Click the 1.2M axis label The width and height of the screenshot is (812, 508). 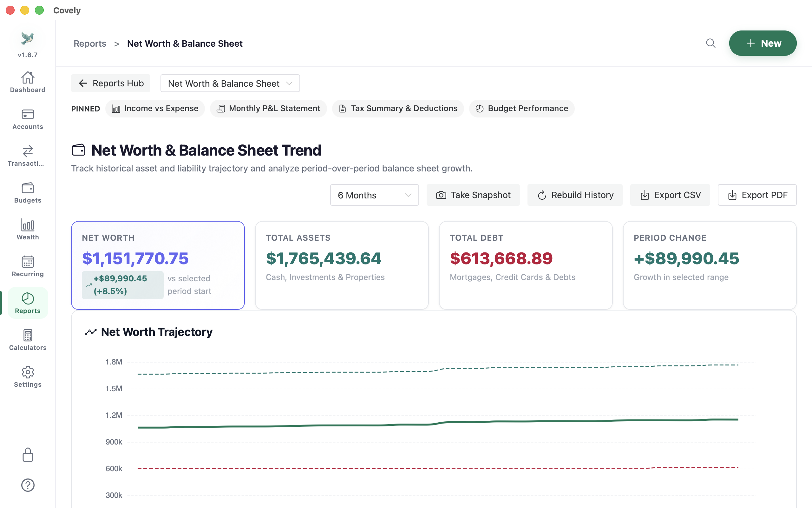[x=114, y=415]
